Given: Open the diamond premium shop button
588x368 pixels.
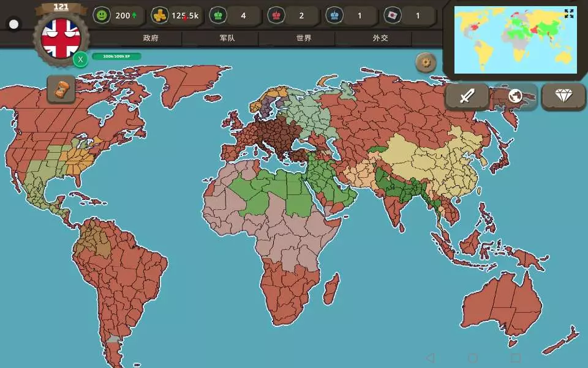Looking at the screenshot, I should click(x=563, y=96).
